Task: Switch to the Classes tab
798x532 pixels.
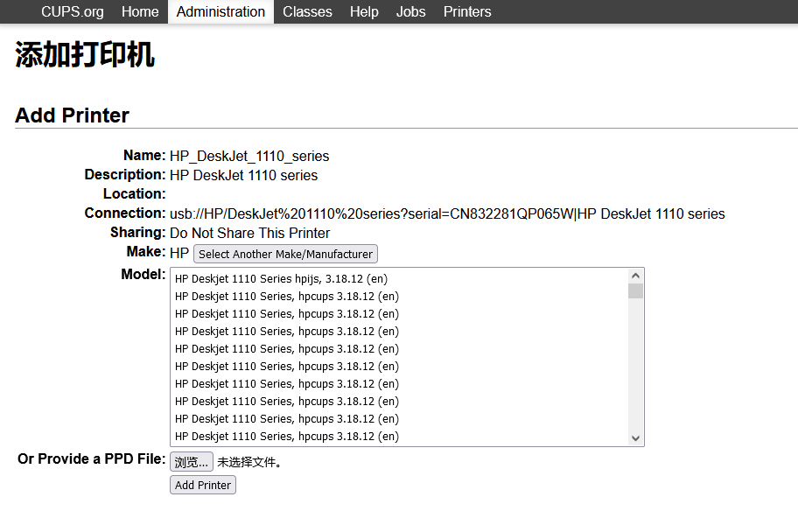Action: click(x=307, y=11)
